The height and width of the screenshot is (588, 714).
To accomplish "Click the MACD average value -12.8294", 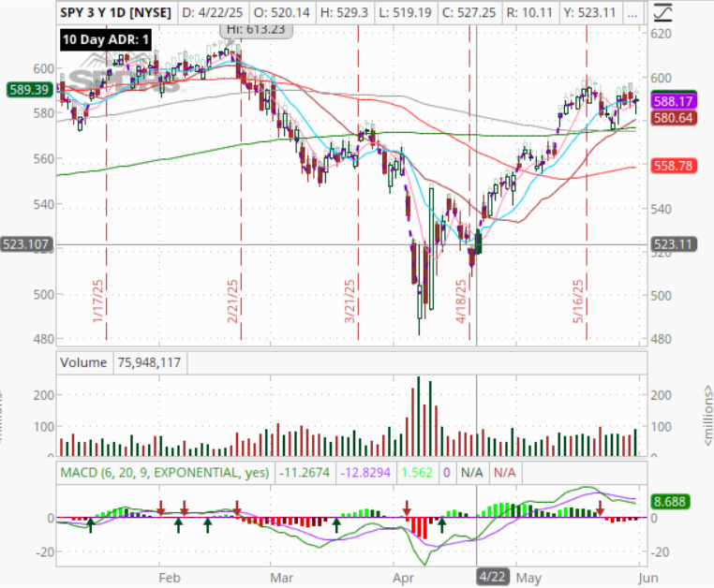I will tap(365, 473).
